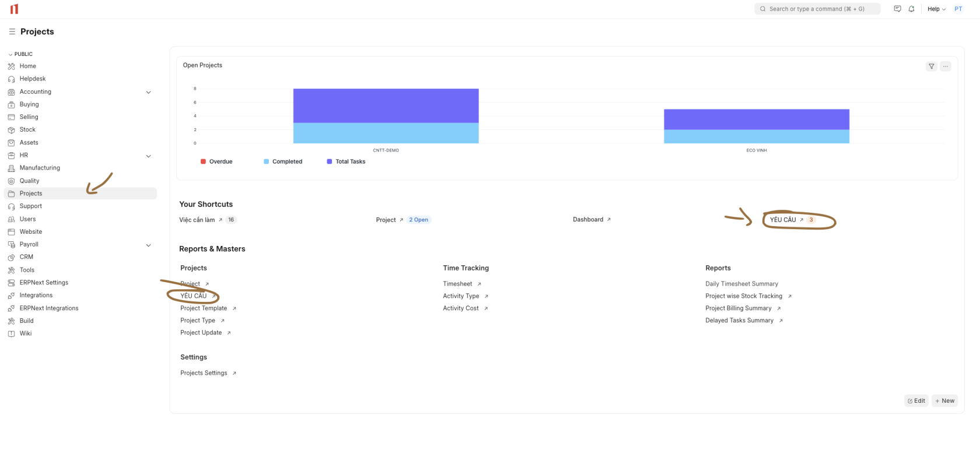Expand the HR sidebar submenu

(148, 156)
